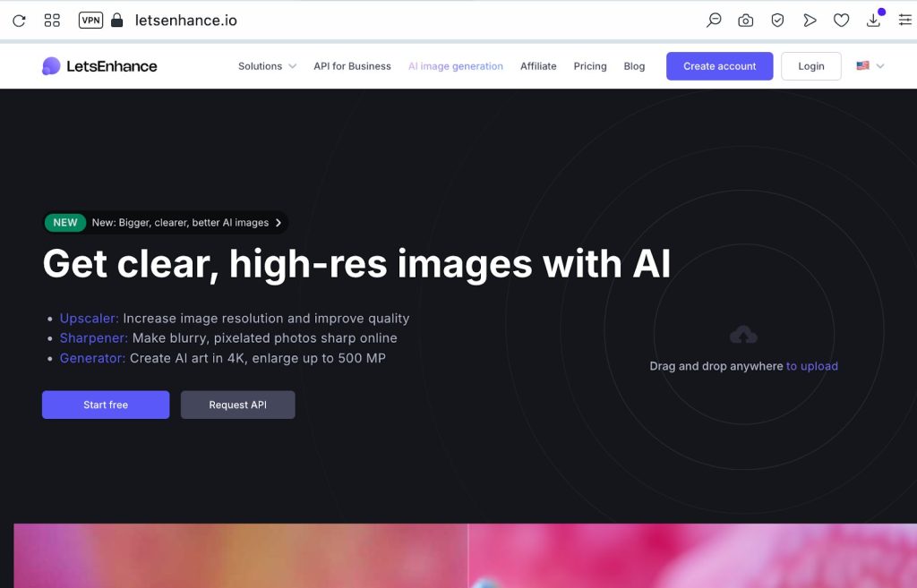Click the before/after comparison divider handle

tap(467, 555)
